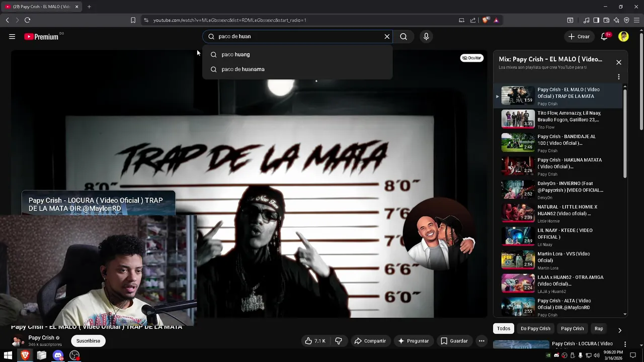Select the currently playing EL MALO item
The image size is (644, 362).
click(x=558, y=96)
